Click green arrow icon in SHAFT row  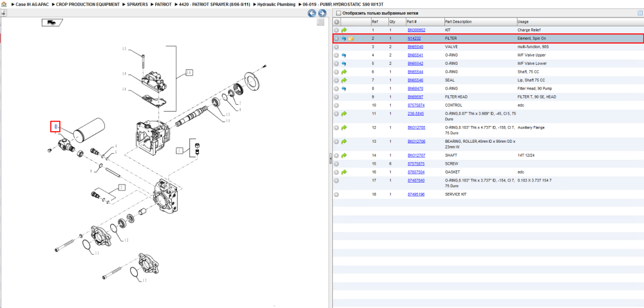point(344,156)
